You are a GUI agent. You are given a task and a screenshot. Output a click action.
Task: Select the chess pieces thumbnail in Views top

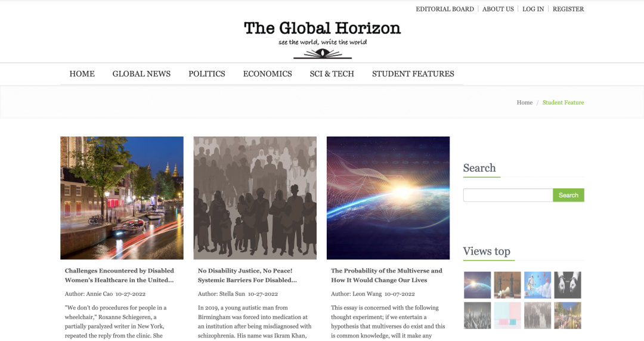pyautogui.click(x=507, y=285)
